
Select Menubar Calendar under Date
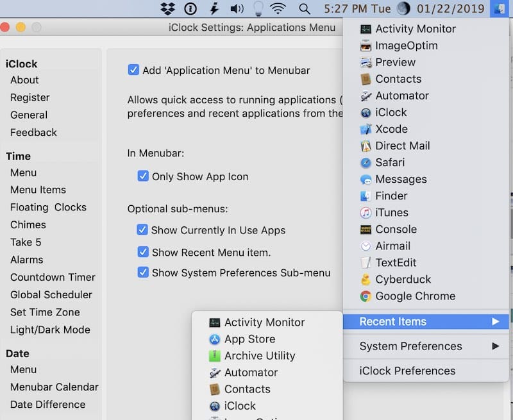click(x=55, y=387)
